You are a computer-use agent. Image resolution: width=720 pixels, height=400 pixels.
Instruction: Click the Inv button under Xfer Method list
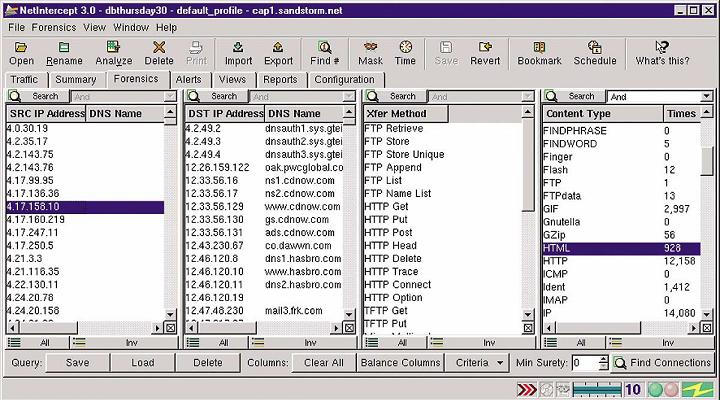pos(482,343)
